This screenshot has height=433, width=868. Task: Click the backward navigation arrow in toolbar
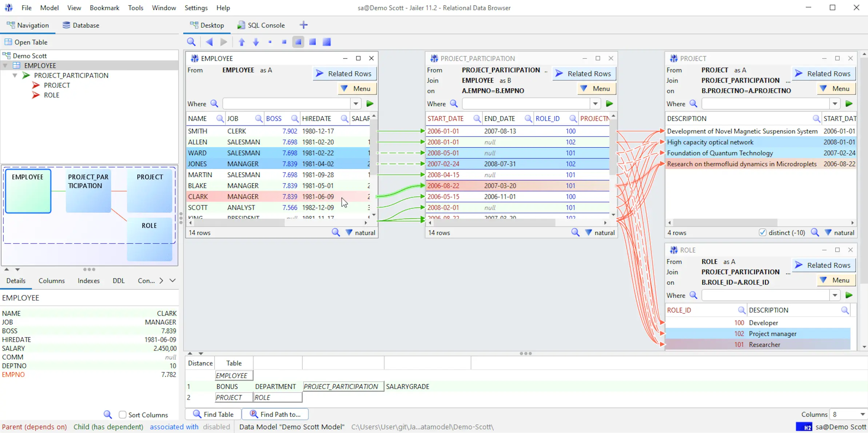point(209,41)
